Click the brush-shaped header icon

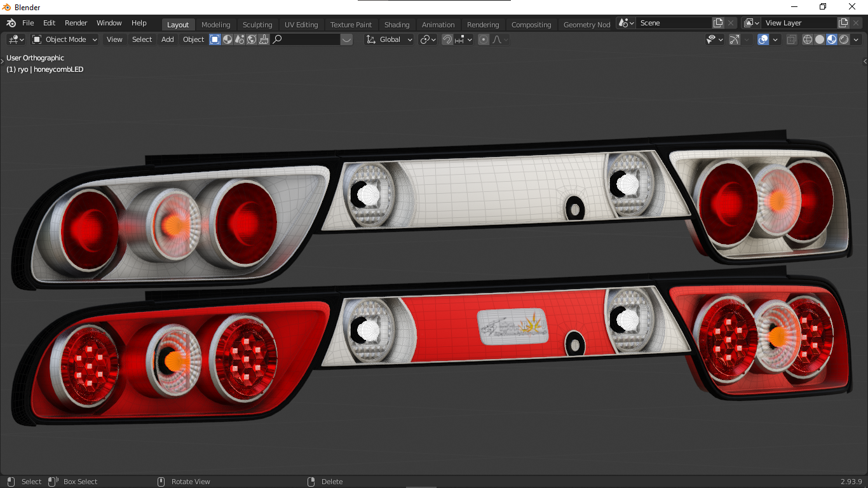coord(264,39)
